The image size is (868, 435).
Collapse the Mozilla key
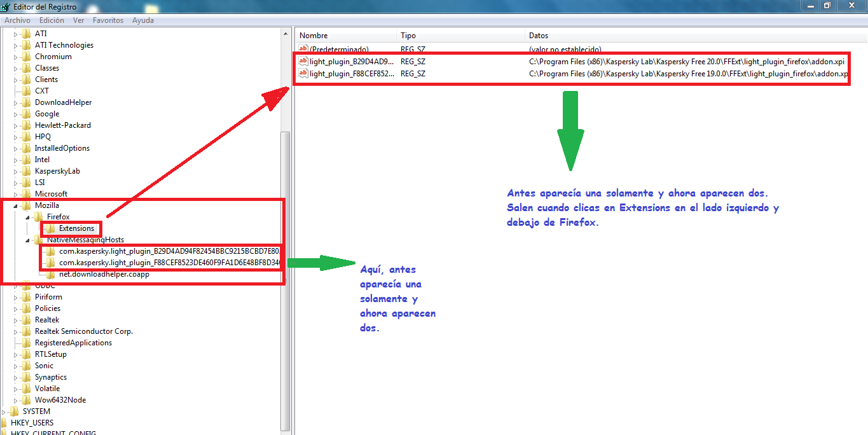point(17,205)
